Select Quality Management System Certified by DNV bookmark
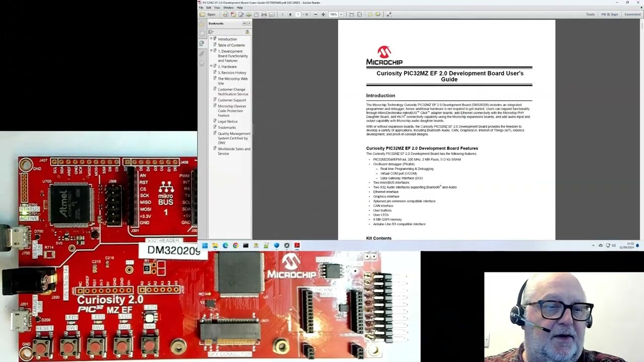644x362 pixels. coord(234,138)
